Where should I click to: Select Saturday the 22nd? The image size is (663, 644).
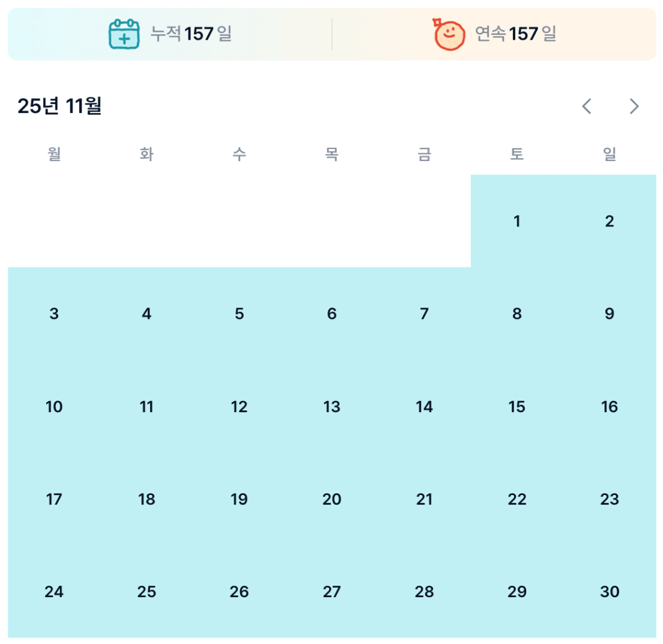[x=517, y=500]
